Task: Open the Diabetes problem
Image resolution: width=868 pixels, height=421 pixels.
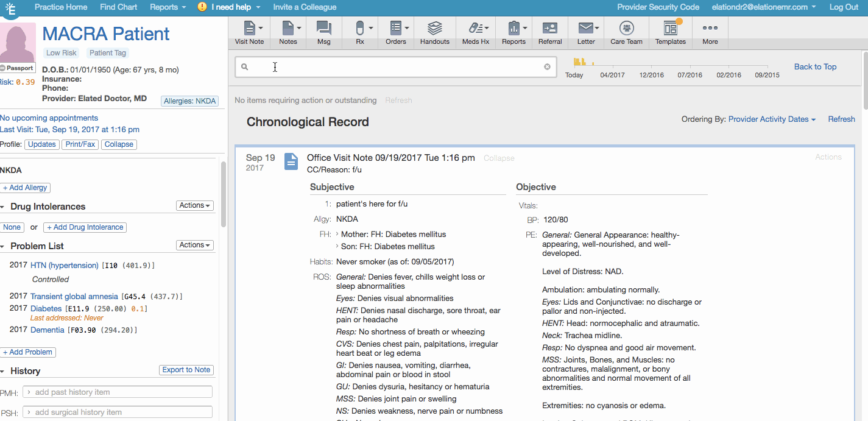Action: tap(46, 309)
